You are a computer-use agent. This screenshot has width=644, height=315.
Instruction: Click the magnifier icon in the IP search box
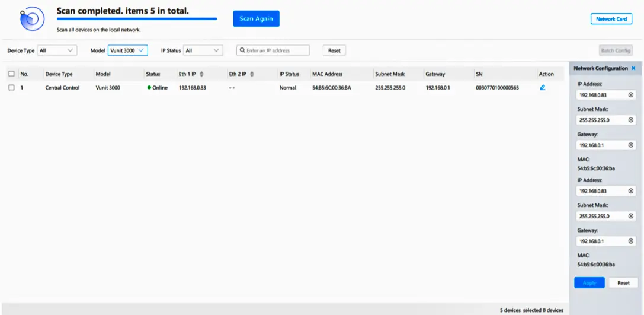(x=242, y=50)
